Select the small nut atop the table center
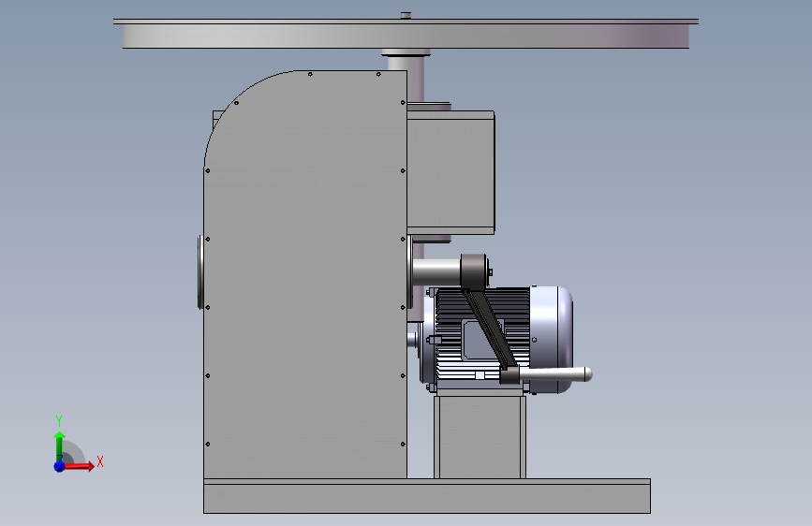Screen dimensions: 812x526 click(406, 16)
